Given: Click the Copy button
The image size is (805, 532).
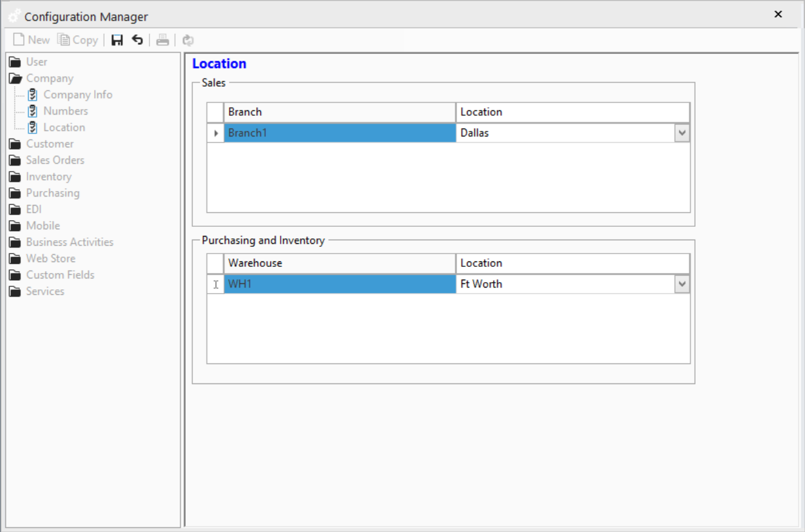Looking at the screenshot, I should click(x=77, y=39).
